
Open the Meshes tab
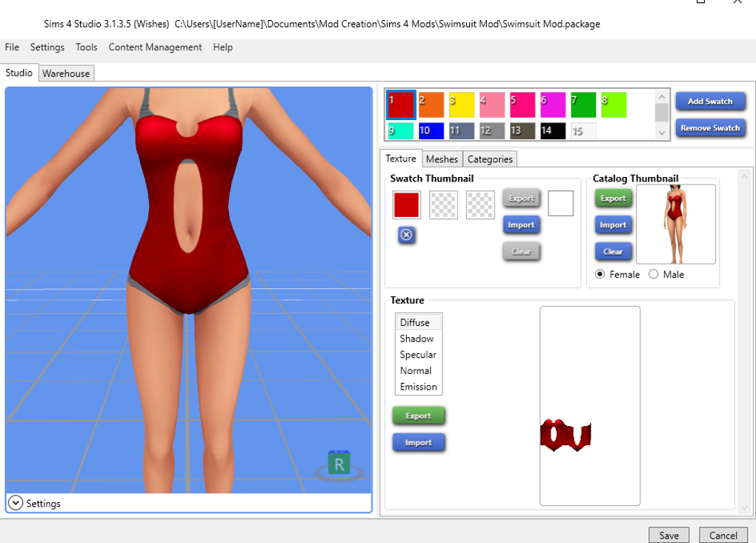click(x=442, y=159)
